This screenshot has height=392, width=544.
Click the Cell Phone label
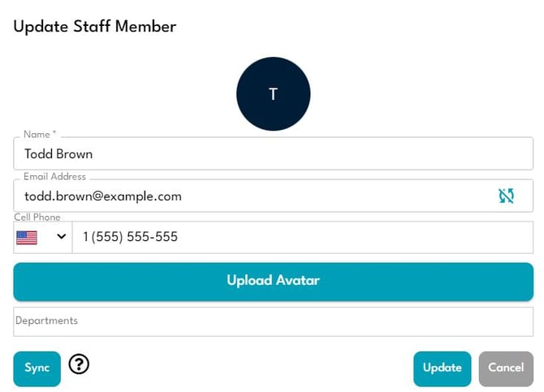[x=37, y=218]
